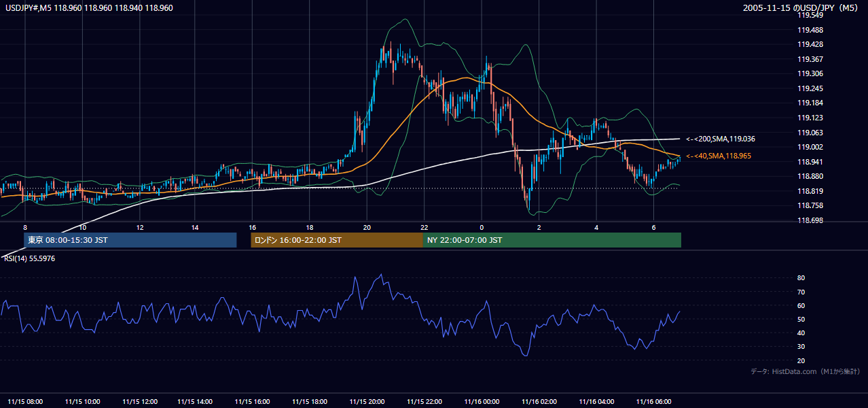
Task: Click the bottom time label 11/15 12:00
Action: click(x=139, y=401)
